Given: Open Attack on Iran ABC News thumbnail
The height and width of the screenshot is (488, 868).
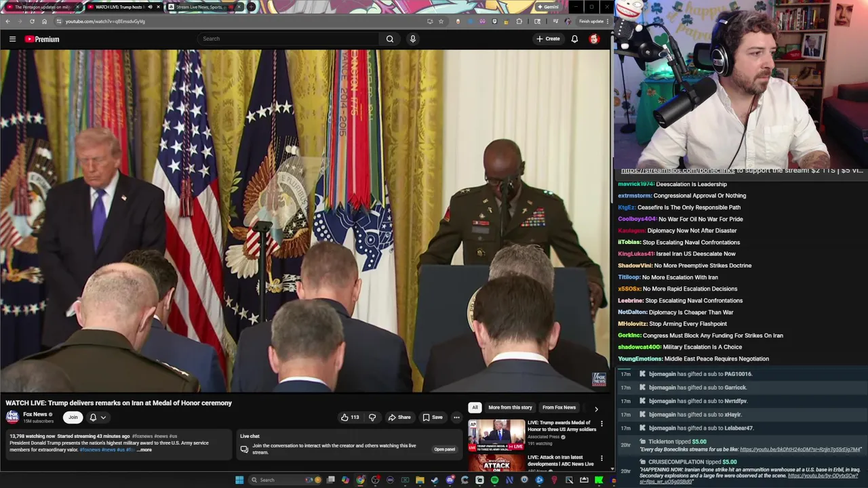Looking at the screenshot, I should point(496,463).
